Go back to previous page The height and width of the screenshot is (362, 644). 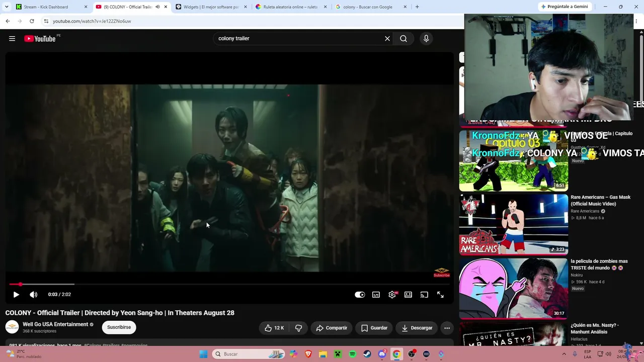pyautogui.click(x=8, y=21)
